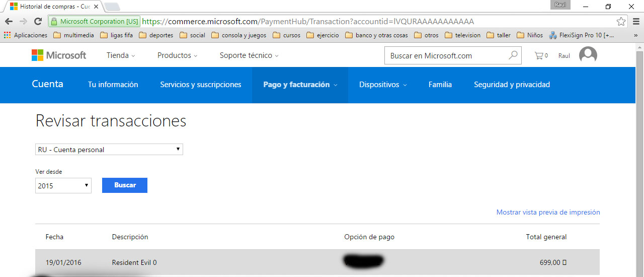Open the Tu información tab
Viewport: 644px width, 277px height.
click(113, 85)
